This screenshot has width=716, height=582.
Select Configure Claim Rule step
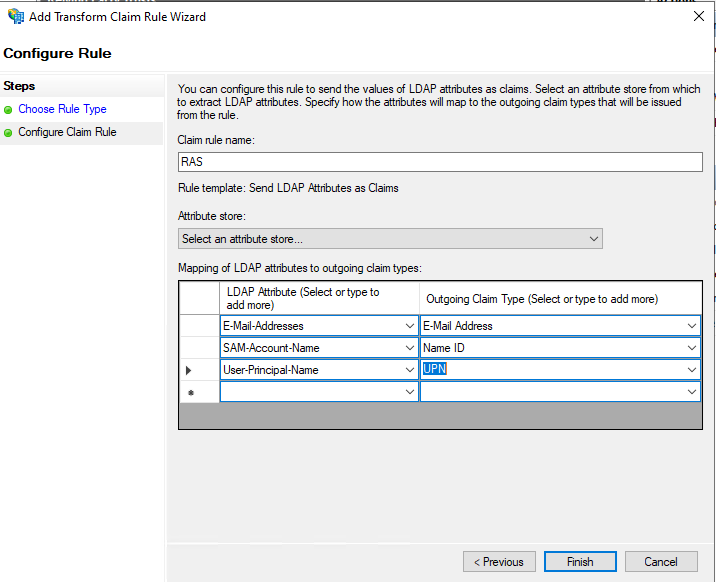coord(67,132)
